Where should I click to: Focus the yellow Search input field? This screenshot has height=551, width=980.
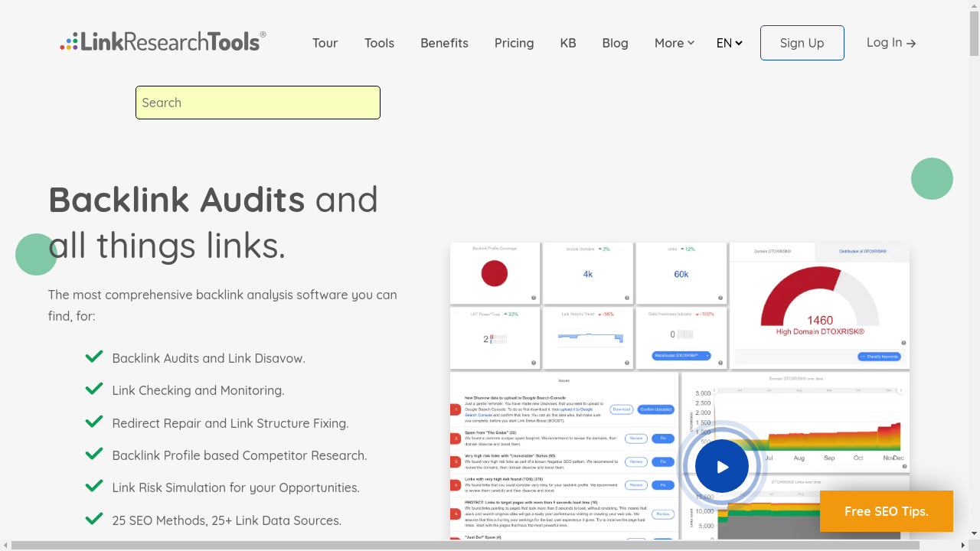click(258, 103)
